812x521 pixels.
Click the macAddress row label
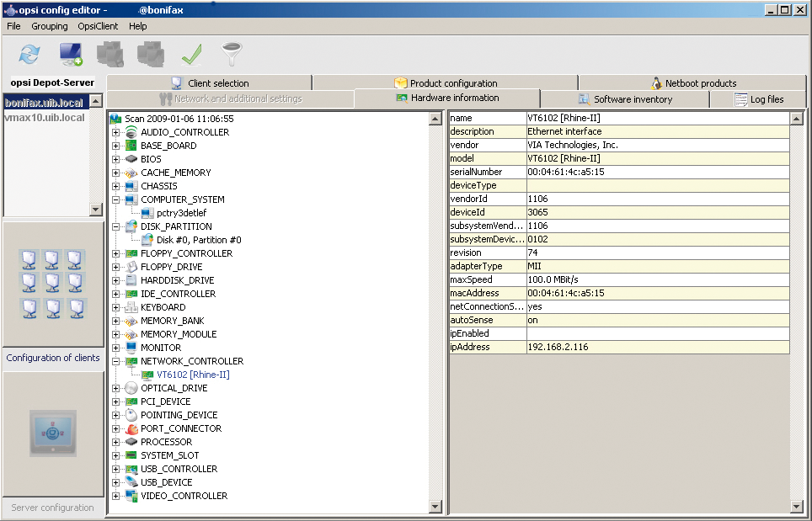(x=474, y=293)
